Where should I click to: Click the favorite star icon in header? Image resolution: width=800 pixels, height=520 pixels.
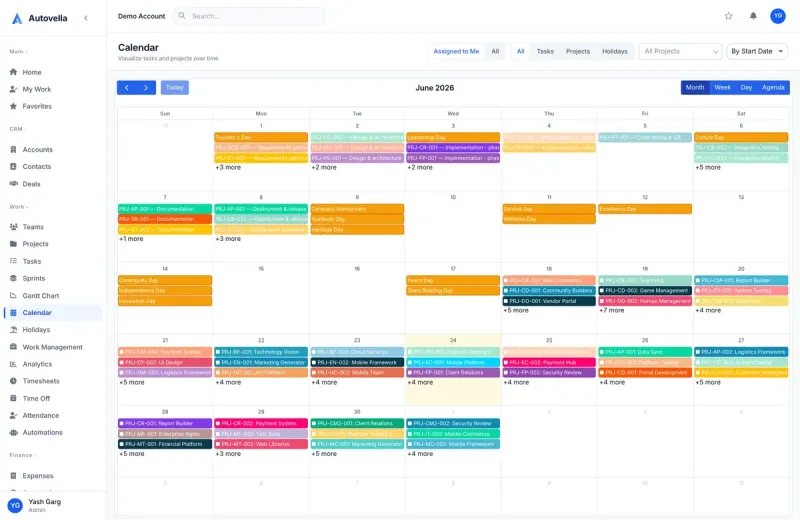coord(729,16)
